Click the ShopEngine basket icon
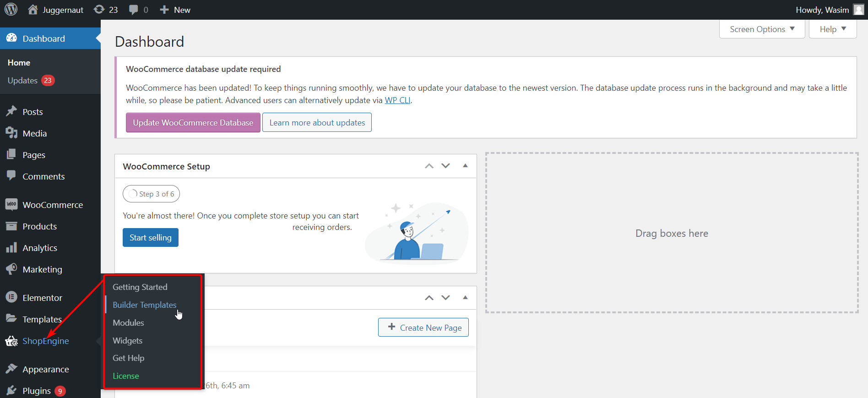 (11, 341)
